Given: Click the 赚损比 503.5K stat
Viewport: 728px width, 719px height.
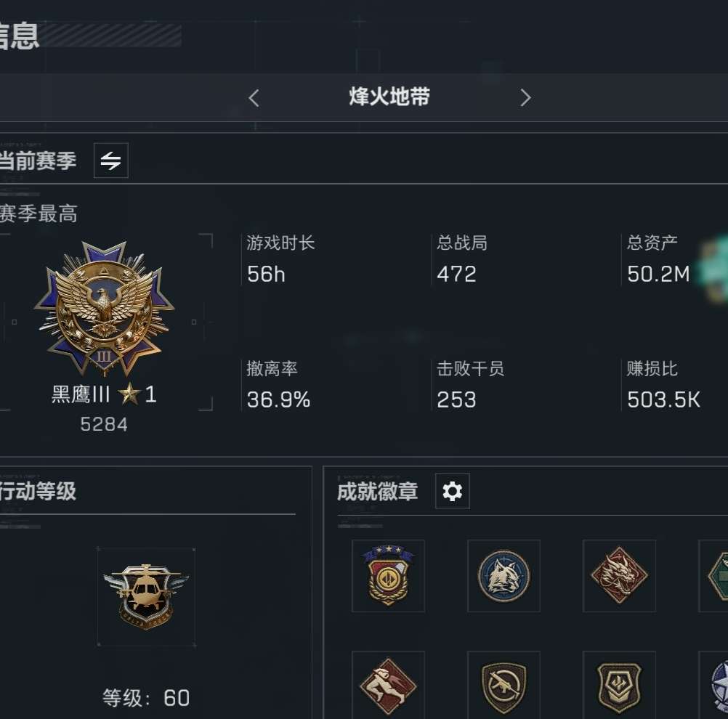Looking at the screenshot, I should (663, 385).
